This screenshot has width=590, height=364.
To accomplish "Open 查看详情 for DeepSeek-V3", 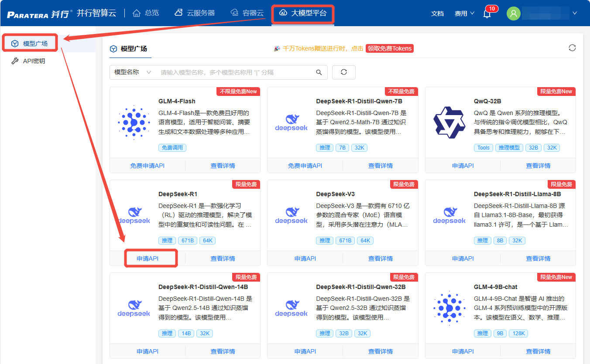I will (381, 259).
